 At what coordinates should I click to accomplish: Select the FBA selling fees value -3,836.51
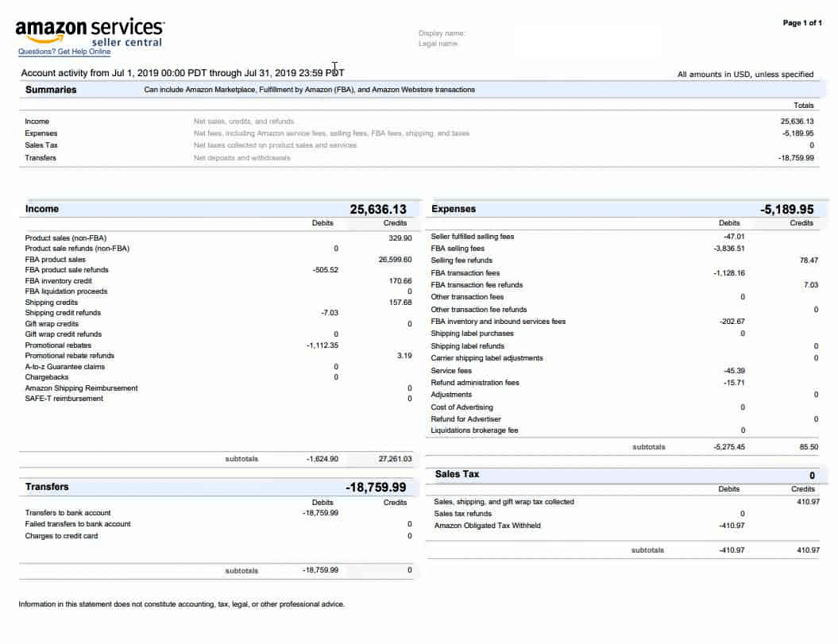point(729,248)
